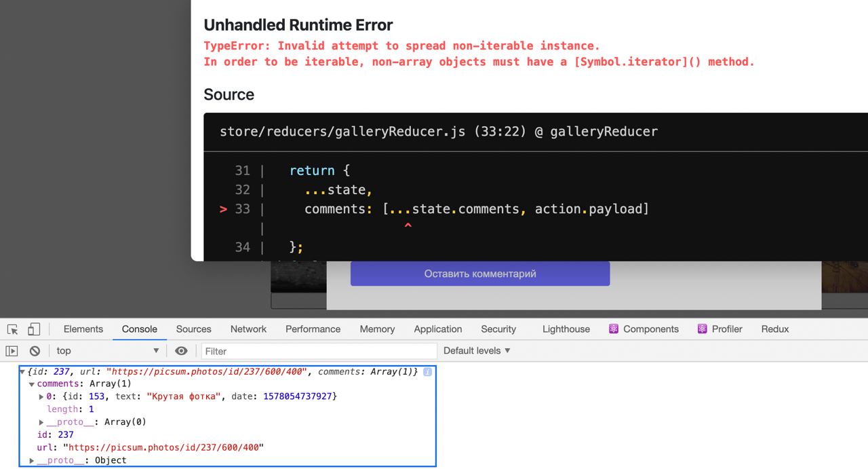868x469 pixels.
Task: Select the inspect element picker icon
Action: point(12,329)
